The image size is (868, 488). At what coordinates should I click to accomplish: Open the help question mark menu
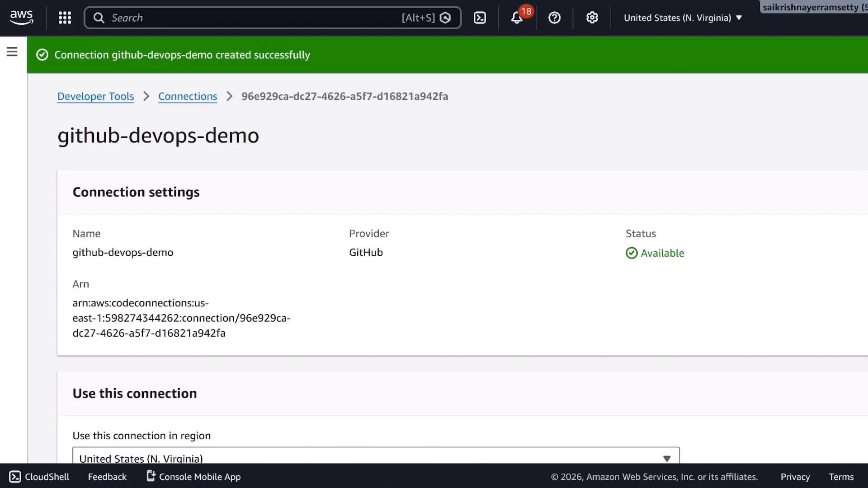point(554,18)
